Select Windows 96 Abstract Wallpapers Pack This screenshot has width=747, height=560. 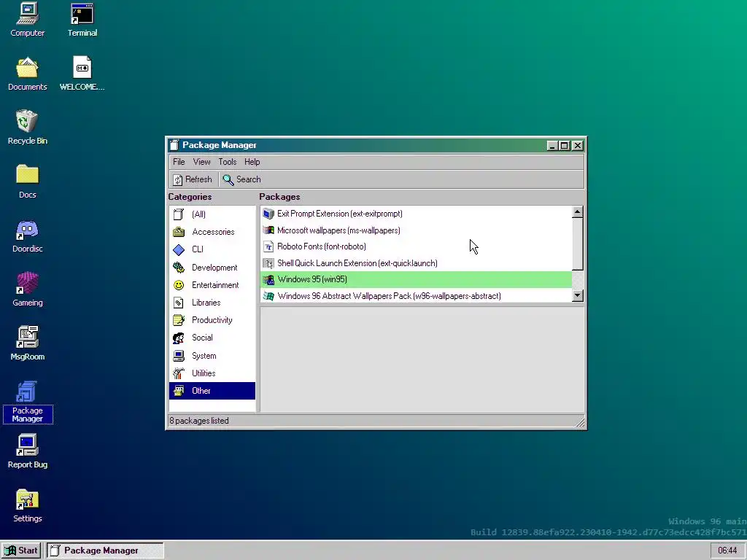[416, 296]
